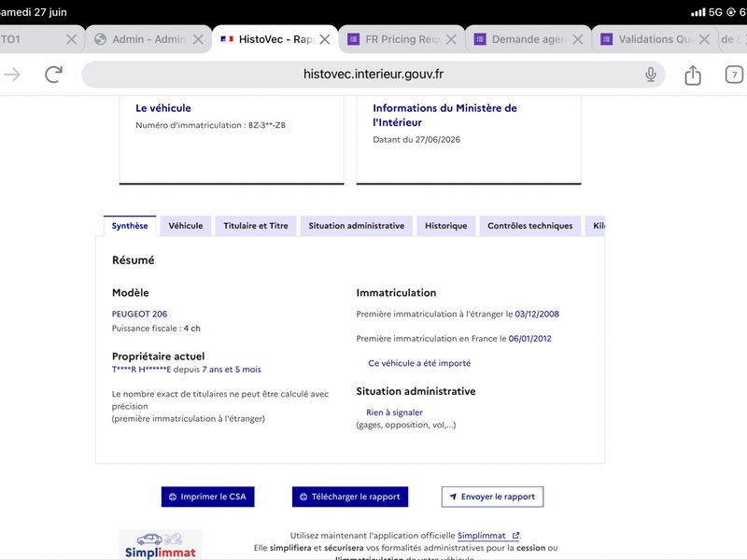Tap the microphone icon in address bar
Viewport: 747px width, 560px height.
click(650, 75)
